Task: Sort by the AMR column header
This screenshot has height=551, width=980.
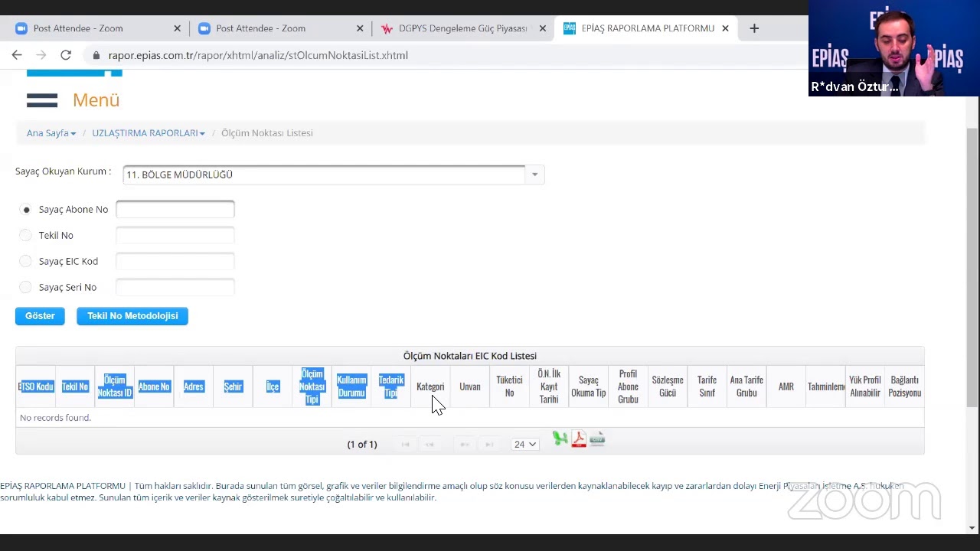Action: (786, 386)
